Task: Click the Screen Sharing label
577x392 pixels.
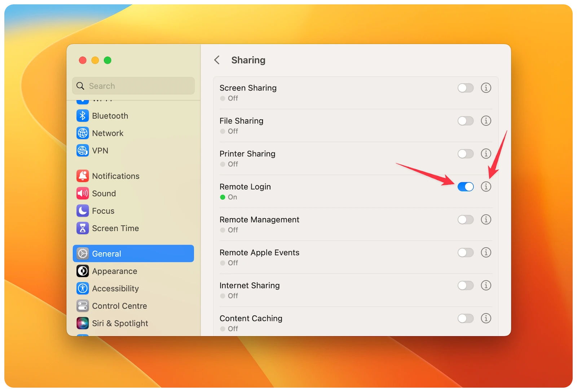Action: click(x=248, y=88)
